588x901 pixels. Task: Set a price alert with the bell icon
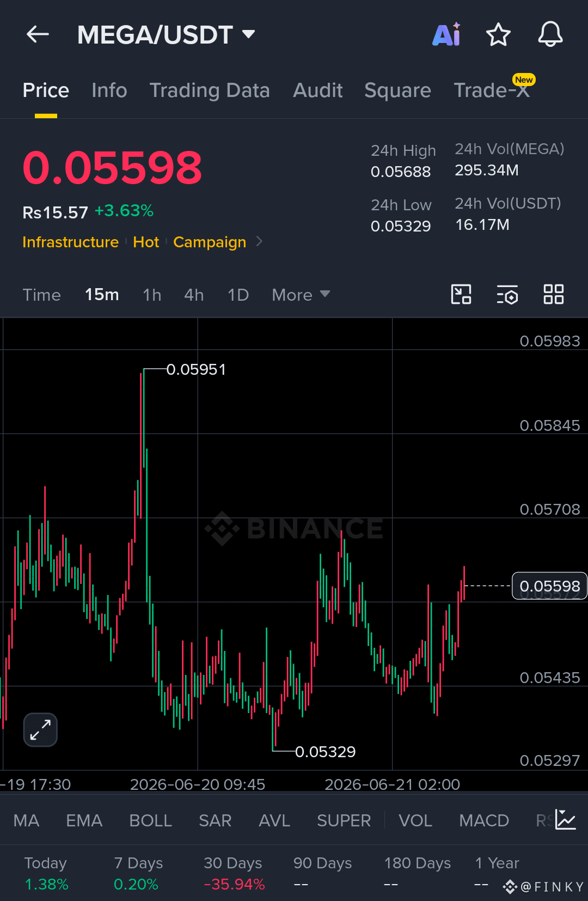point(550,34)
